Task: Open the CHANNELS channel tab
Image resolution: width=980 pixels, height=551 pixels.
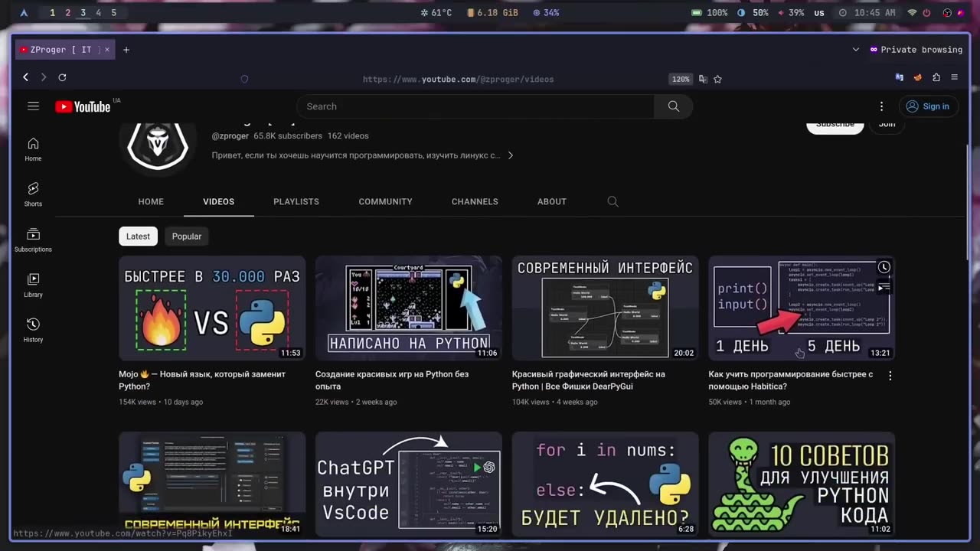Action: (x=475, y=201)
